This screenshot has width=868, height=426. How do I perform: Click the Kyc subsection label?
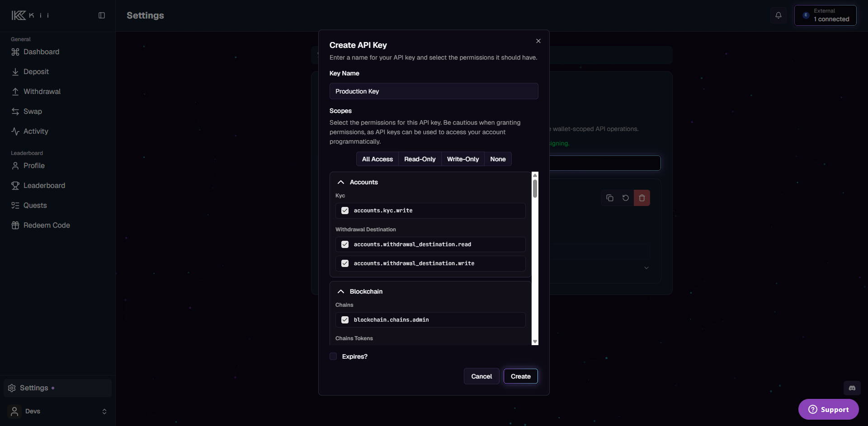point(340,196)
